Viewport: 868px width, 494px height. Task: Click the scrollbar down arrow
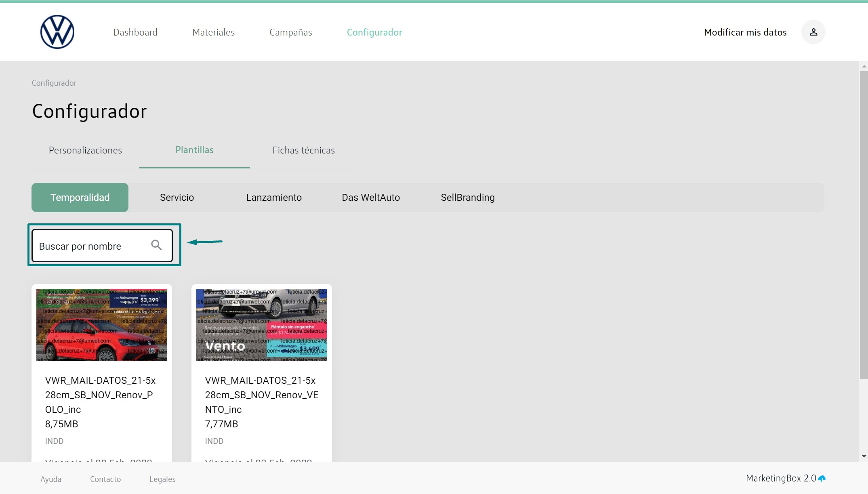864,456
